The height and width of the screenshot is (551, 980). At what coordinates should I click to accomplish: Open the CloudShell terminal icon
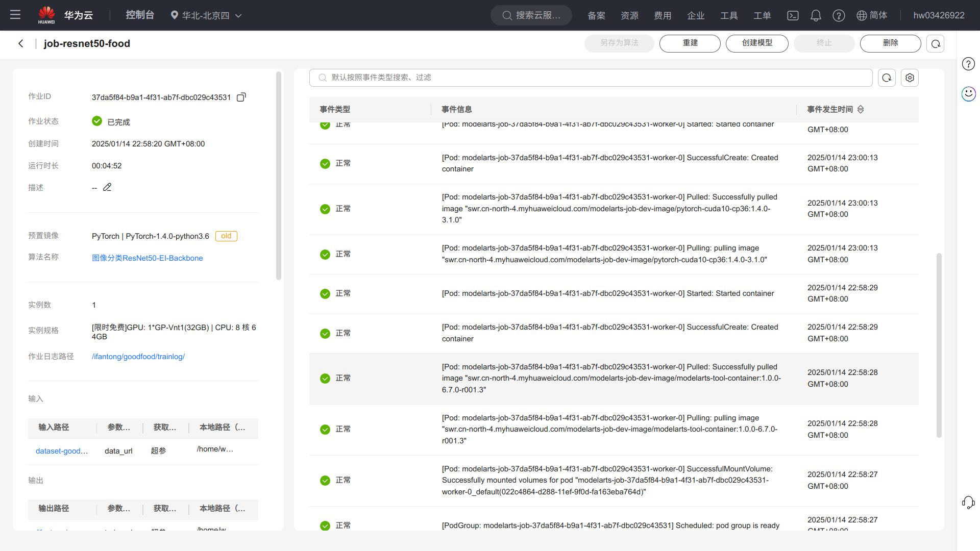(793, 15)
